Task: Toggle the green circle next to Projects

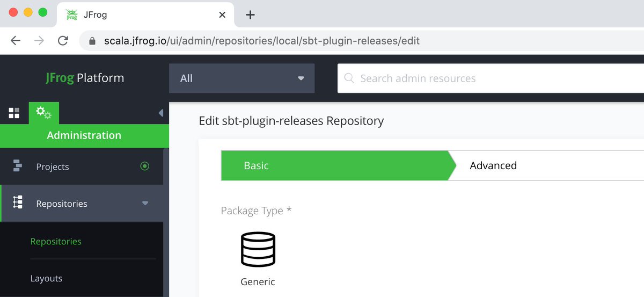Action: 144,166
